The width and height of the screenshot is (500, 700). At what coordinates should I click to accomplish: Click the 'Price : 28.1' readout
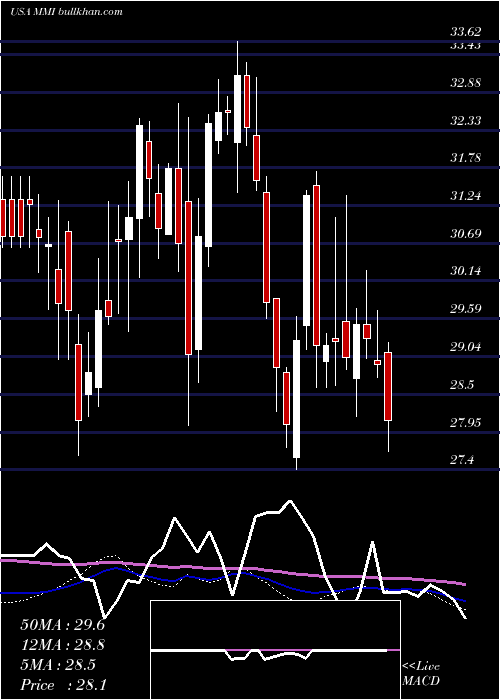(62, 685)
